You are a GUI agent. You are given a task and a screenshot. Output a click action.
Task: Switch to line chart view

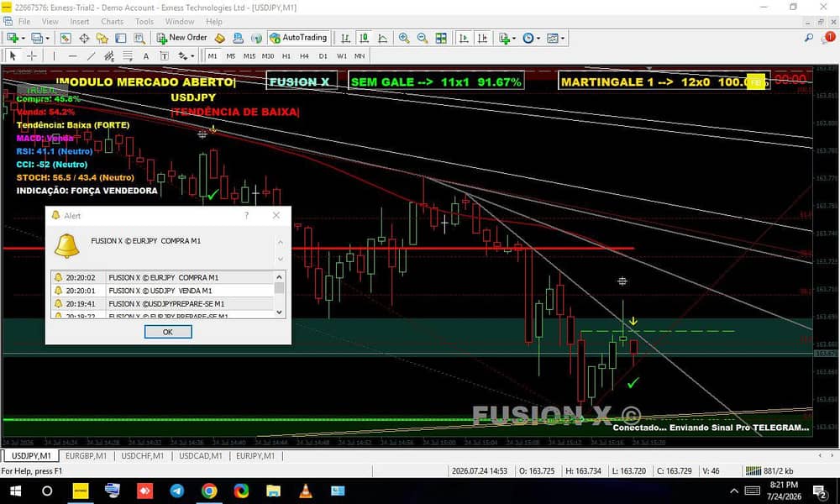(x=383, y=38)
